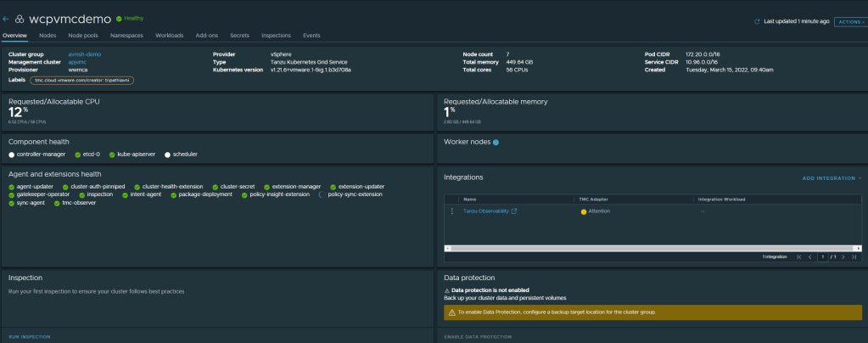Go to first page of integrations
The image size is (868, 343).
[798, 256]
